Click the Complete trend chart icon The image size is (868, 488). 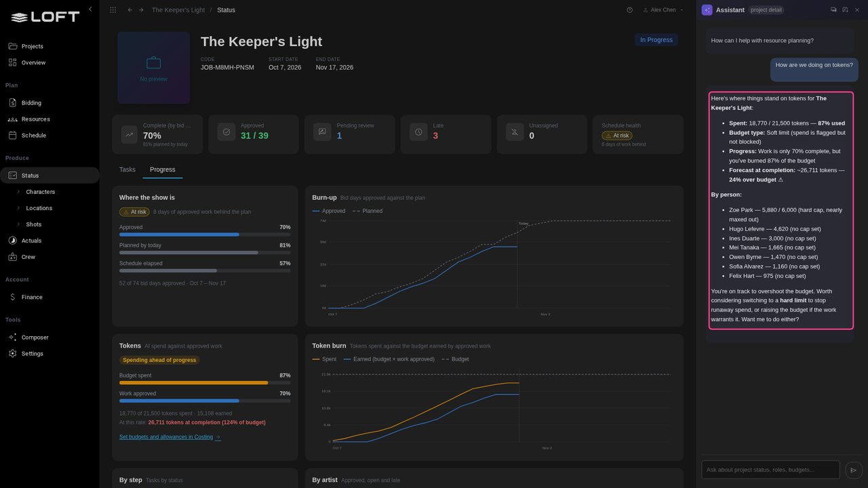pos(130,134)
